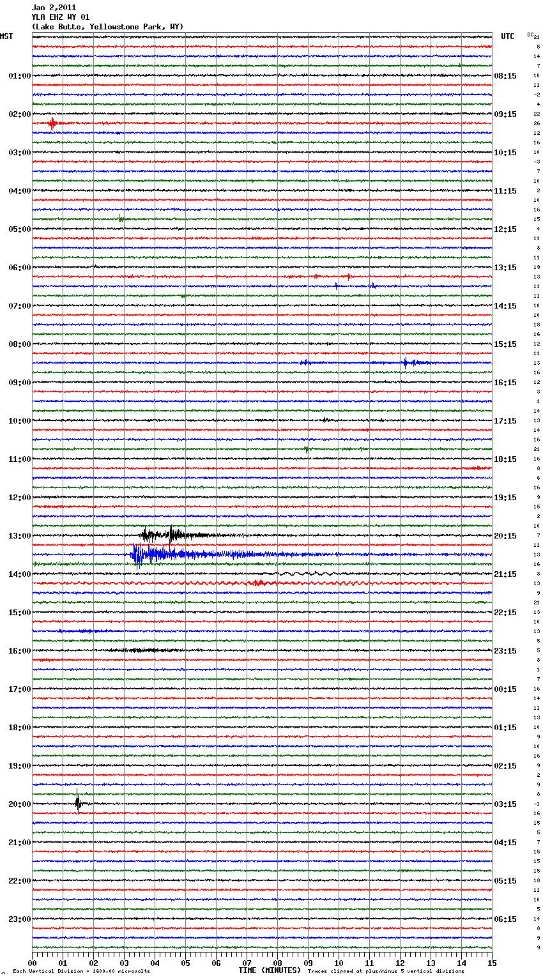Click the date heading 'Jan 2,2011'
The height and width of the screenshot is (980, 543).
click(54, 8)
